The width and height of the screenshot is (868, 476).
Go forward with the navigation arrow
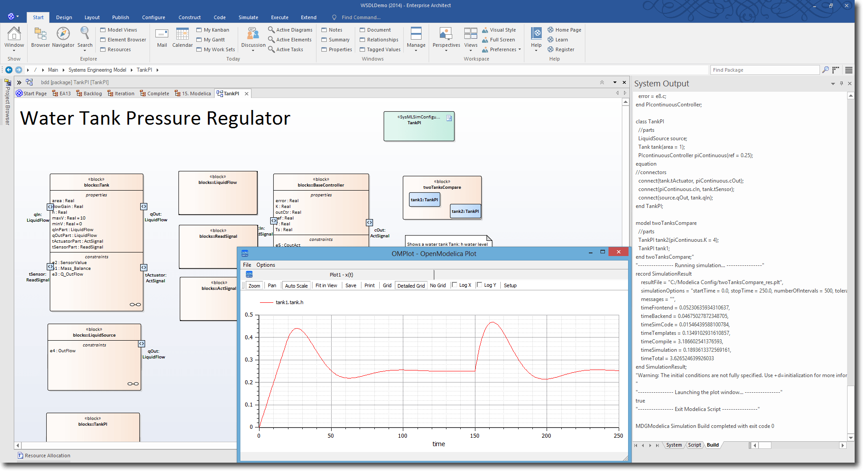pyautogui.click(x=19, y=70)
